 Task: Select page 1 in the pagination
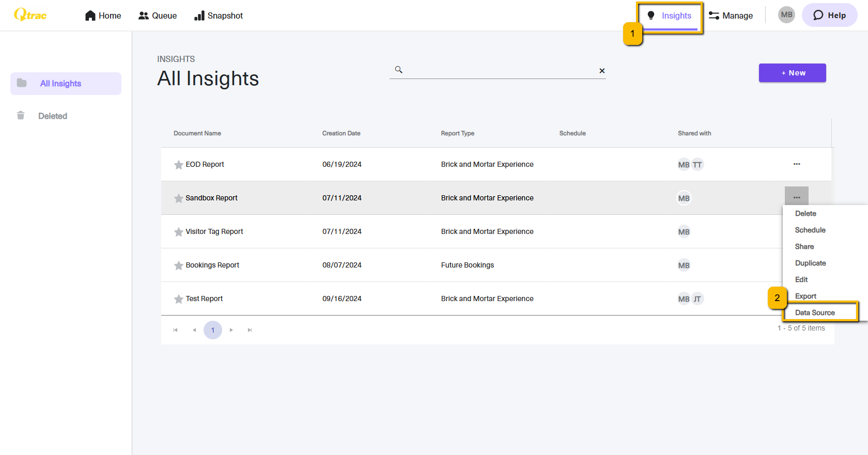[213, 330]
